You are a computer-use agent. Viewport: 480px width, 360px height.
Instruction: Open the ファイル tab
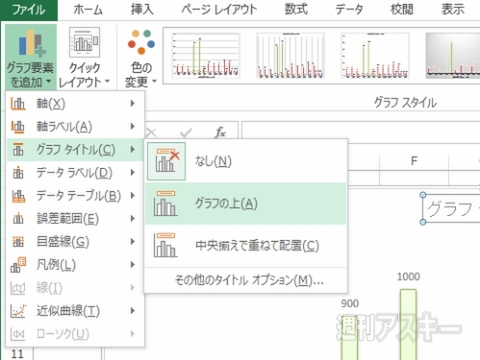(x=29, y=10)
